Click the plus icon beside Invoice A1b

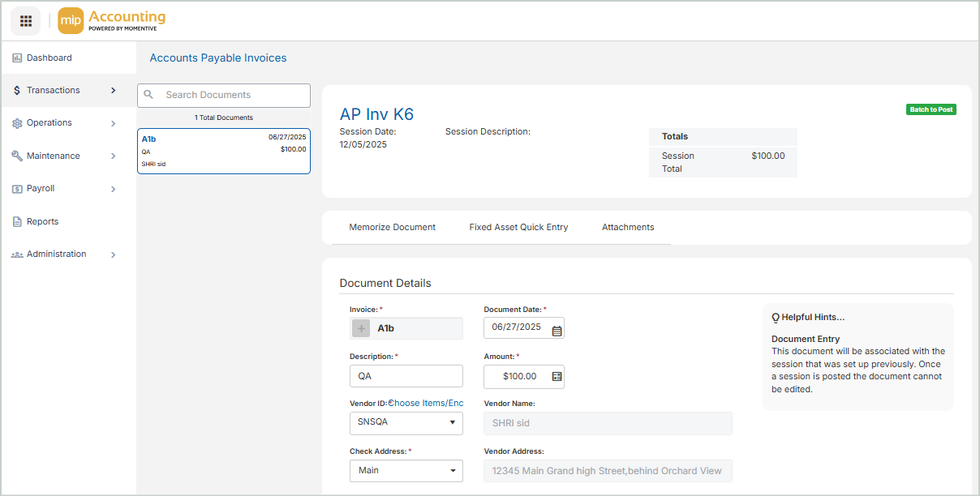(362, 328)
